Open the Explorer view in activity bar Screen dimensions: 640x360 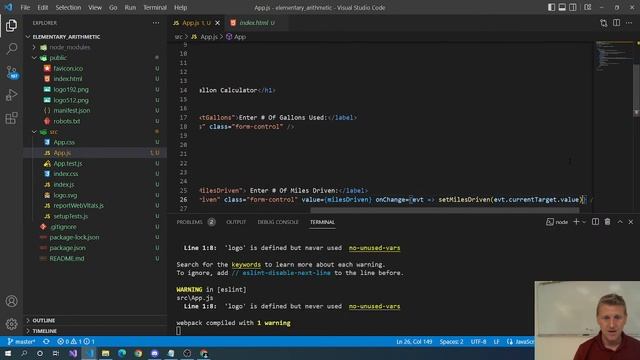click(11, 25)
